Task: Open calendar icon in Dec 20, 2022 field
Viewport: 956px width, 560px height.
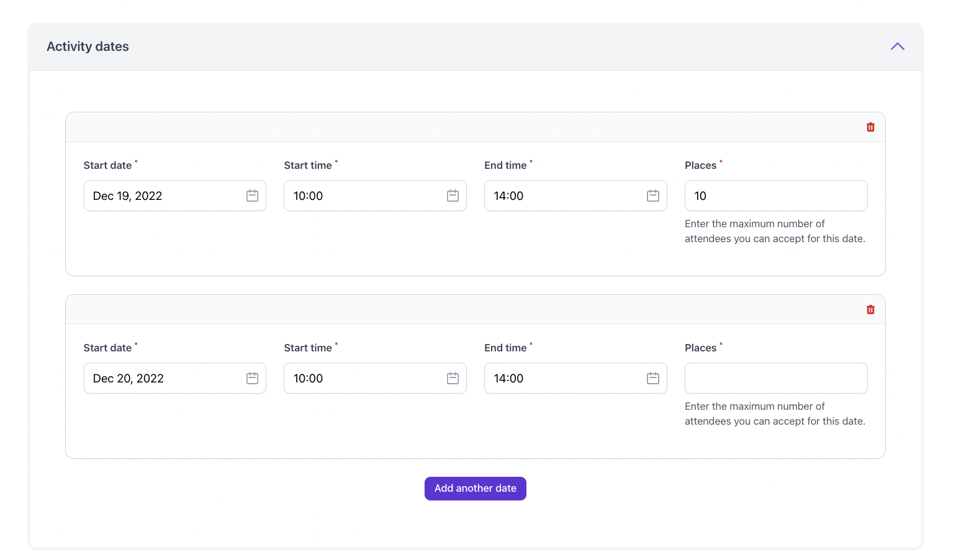Action: [252, 378]
